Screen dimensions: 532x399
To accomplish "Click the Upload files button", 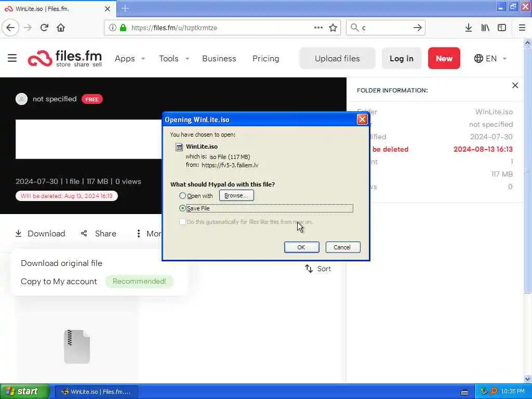I will coord(337,58).
